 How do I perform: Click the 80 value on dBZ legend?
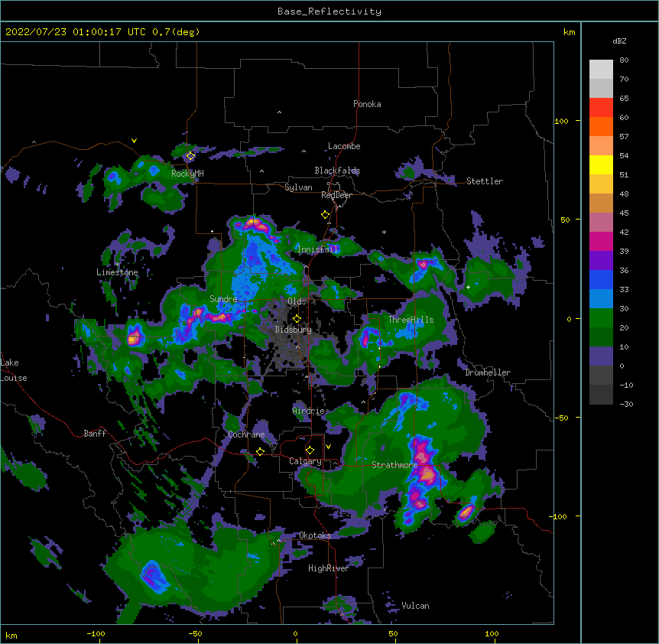click(x=624, y=60)
